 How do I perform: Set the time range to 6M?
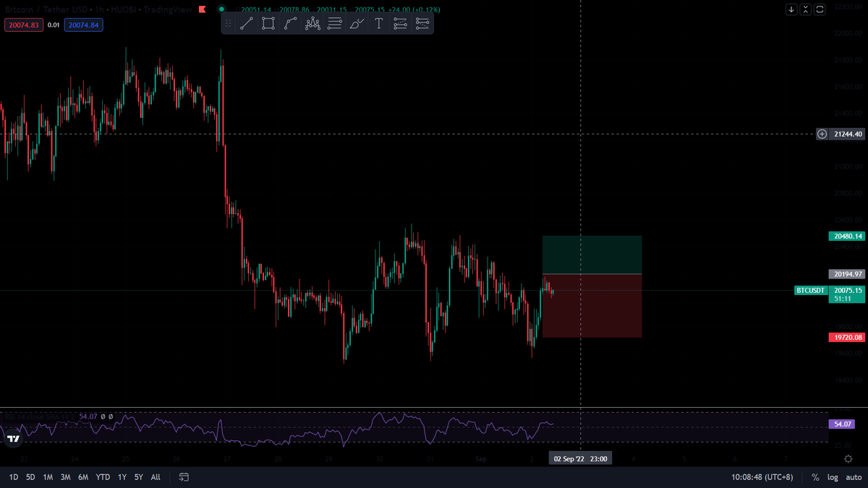point(83,477)
